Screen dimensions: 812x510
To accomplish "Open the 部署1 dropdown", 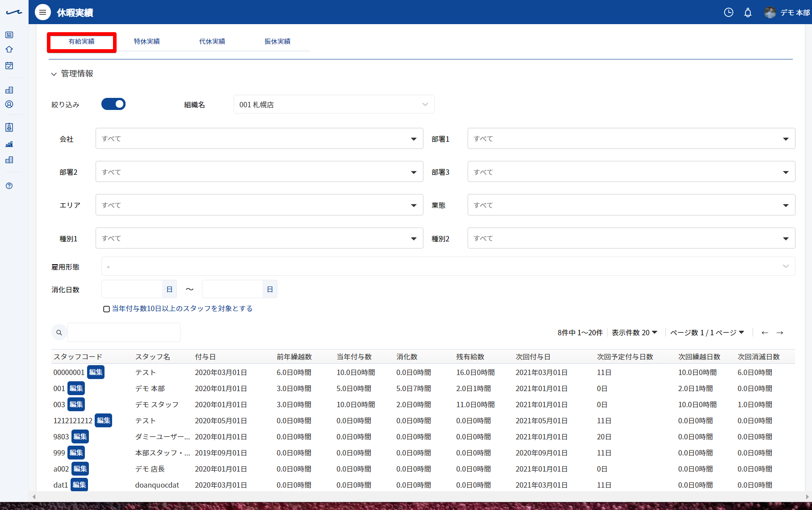I will click(x=631, y=139).
